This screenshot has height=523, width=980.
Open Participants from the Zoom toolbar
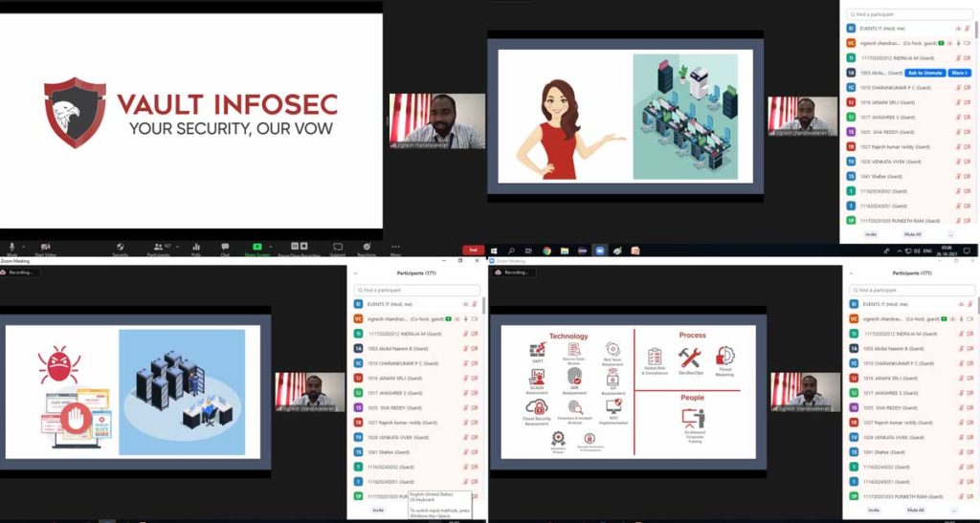(x=159, y=249)
